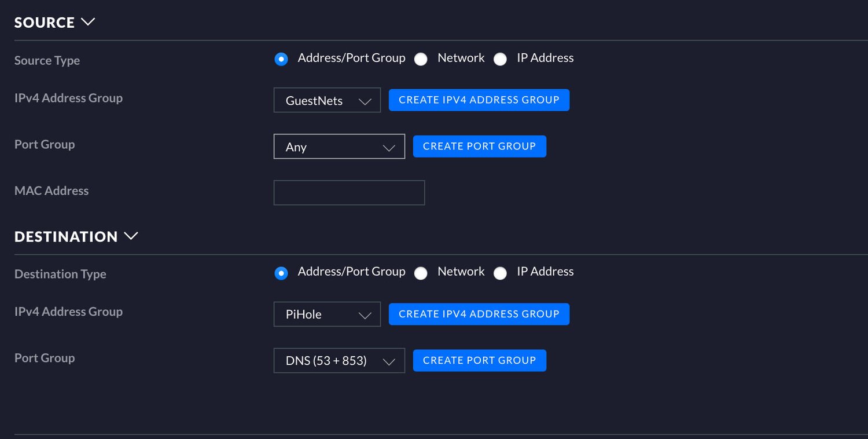Select IP Address as the Source Type
This screenshot has width=868, height=439.
(x=500, y=59)
